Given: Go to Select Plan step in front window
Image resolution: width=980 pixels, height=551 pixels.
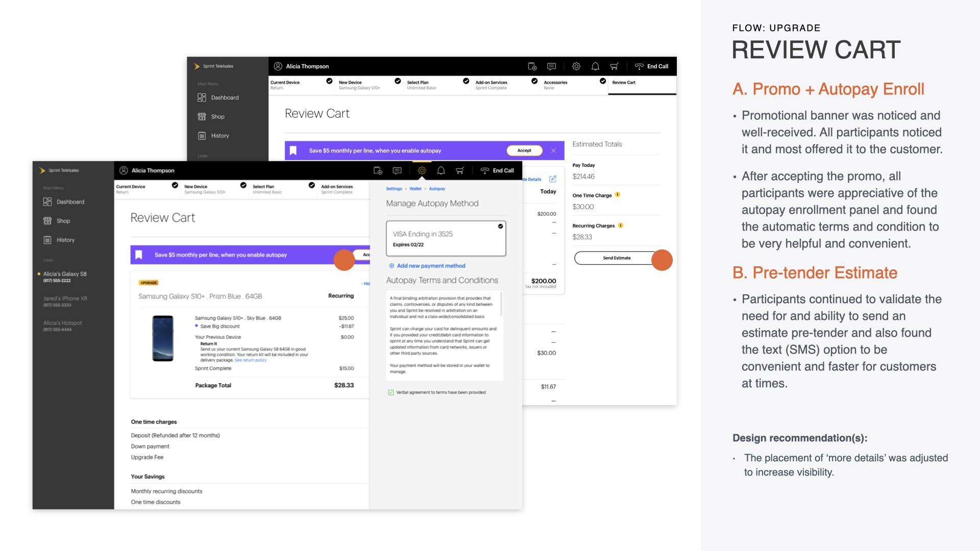Looking at the screenshot, I should click(x=284, y=189).
